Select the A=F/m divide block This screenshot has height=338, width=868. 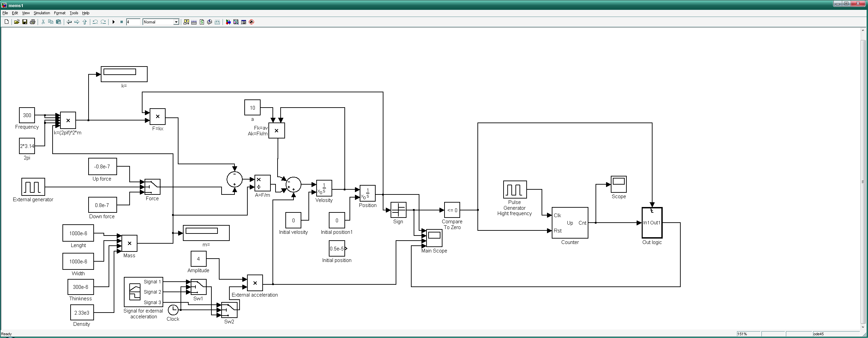[x=263, y=183]
